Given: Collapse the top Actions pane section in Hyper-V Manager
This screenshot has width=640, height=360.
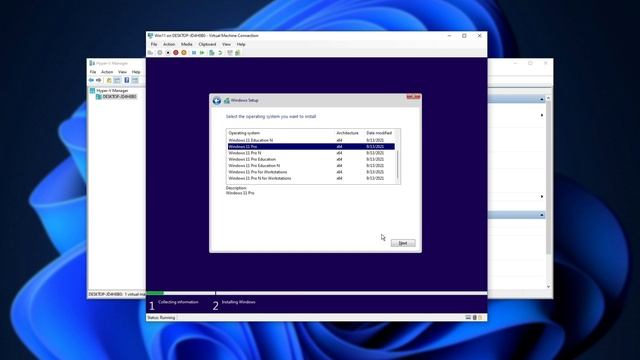Looking at the screenshot, I should point(542,100).
